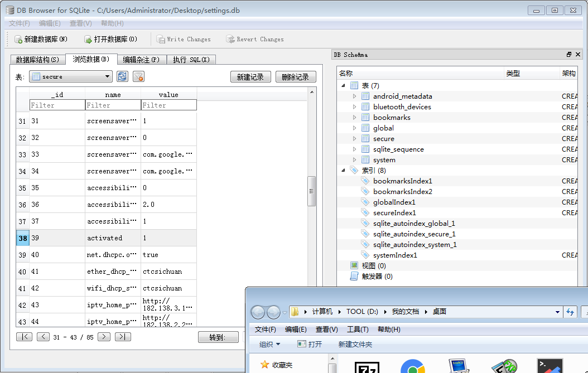
Task: Click the 转到 (Go to) button
Action: pos(218,337)
